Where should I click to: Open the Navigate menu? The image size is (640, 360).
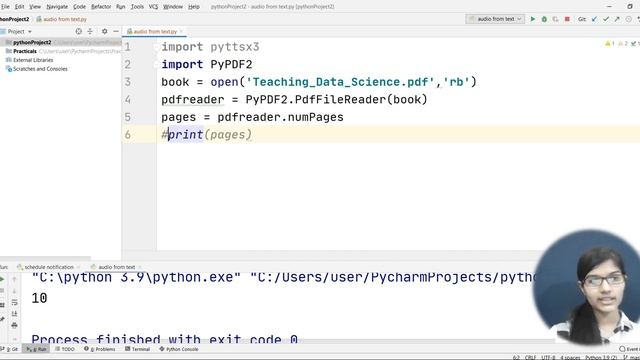point(57,7)
